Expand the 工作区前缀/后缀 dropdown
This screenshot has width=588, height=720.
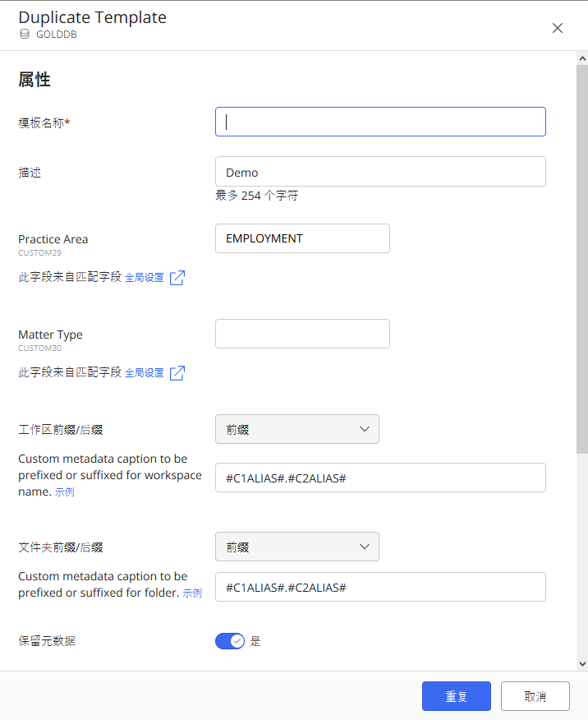coord(296,429)
